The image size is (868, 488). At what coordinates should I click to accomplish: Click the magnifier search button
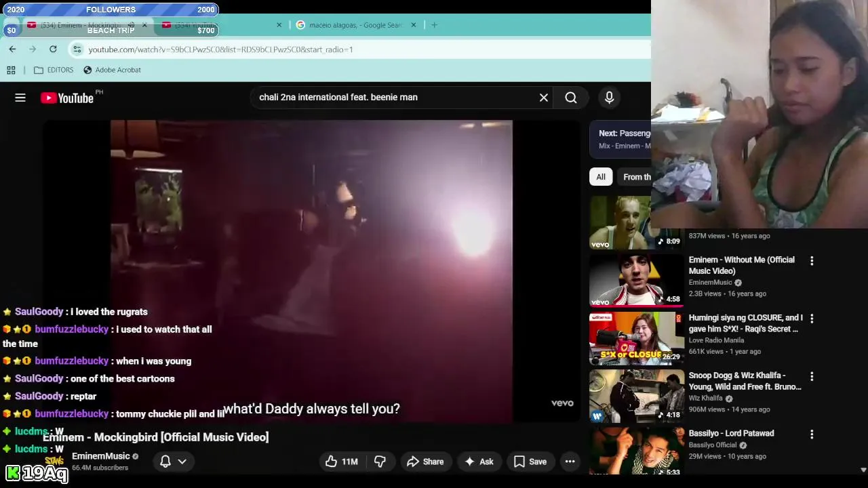pos(571,98)
